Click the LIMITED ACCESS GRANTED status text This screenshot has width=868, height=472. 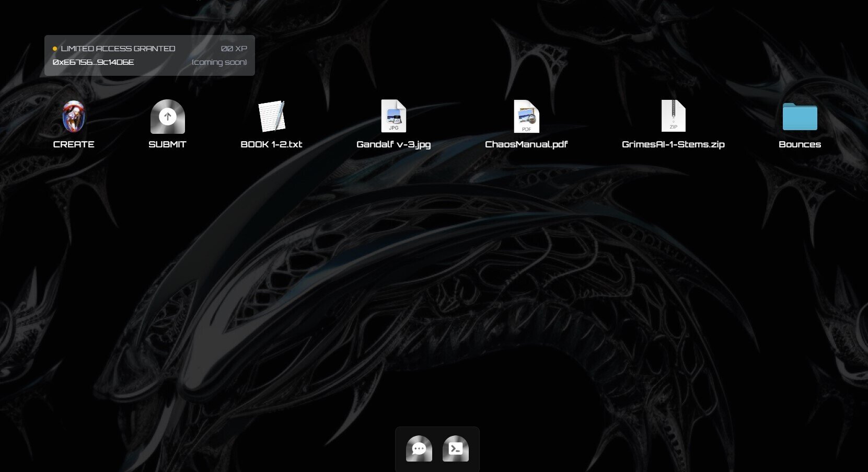click(118, 49)
